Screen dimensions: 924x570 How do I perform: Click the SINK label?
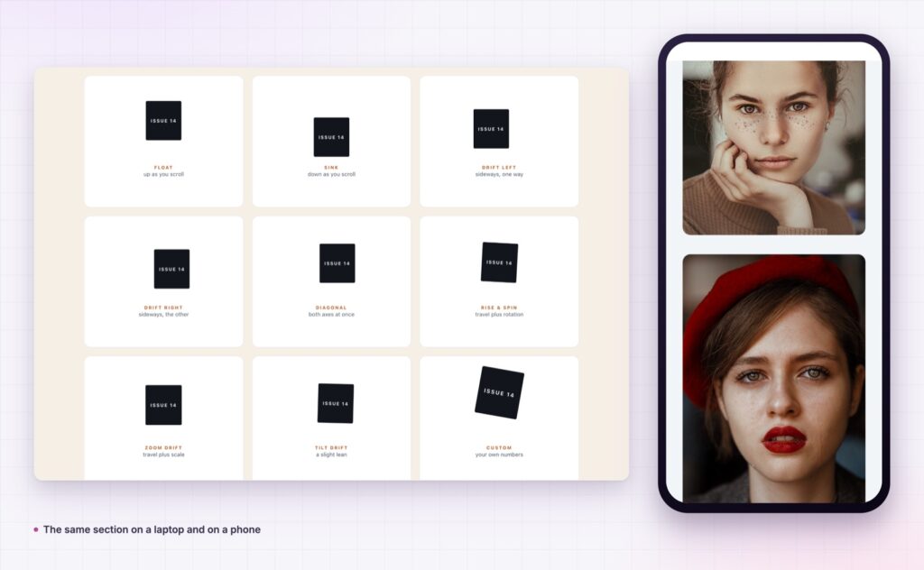point(331,167)
